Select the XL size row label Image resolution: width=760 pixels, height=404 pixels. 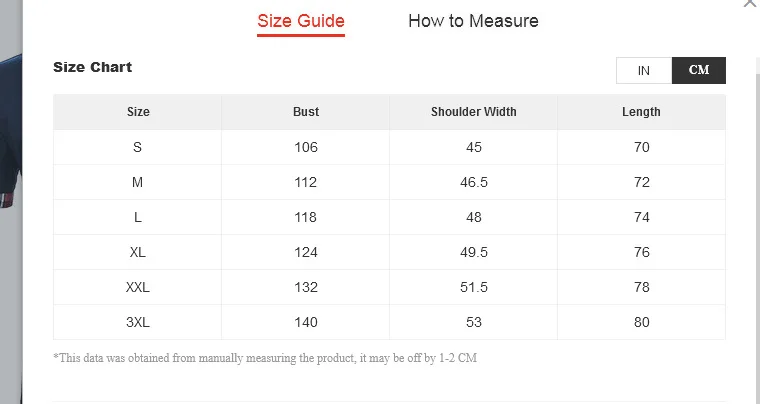click(x=138, y=252)
